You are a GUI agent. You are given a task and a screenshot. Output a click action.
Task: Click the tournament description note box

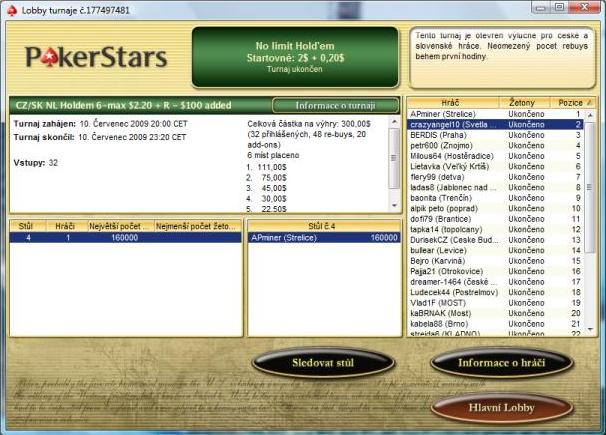click(x=502, y=57)
